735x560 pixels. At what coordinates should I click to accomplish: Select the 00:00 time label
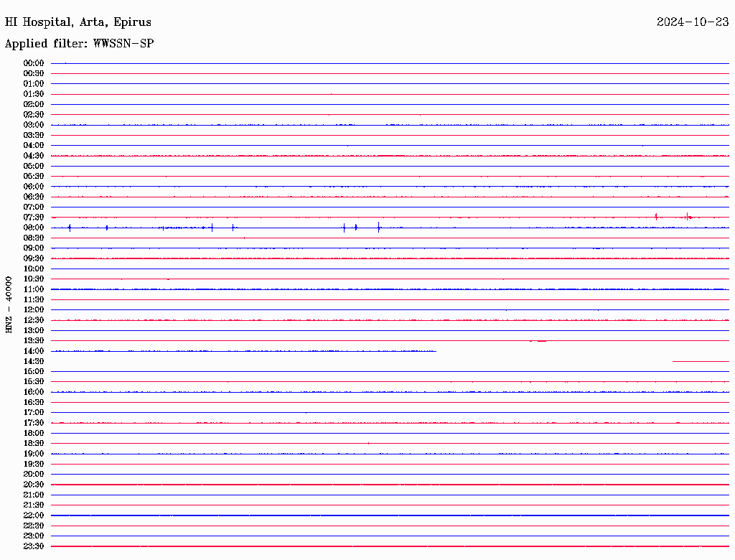(34, 63)
